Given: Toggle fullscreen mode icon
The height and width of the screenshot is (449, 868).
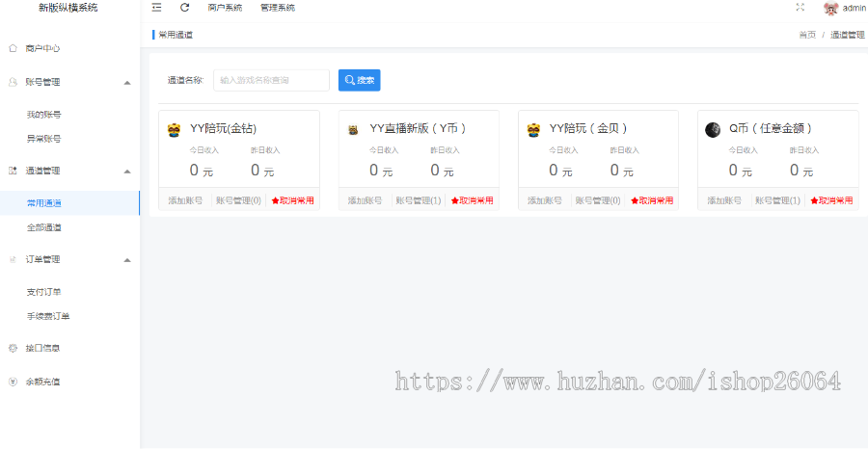Looking at the screenshot, I should 800,7.
